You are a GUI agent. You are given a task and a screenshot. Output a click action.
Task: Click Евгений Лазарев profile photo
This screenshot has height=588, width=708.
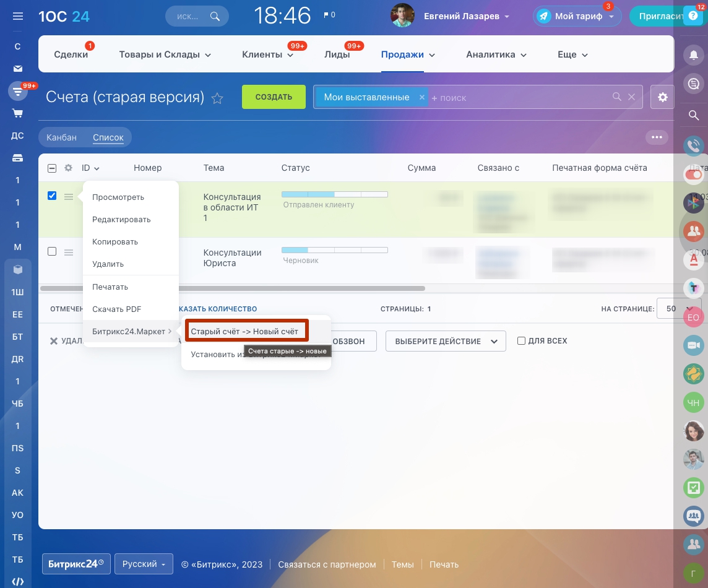coord(402,16)
